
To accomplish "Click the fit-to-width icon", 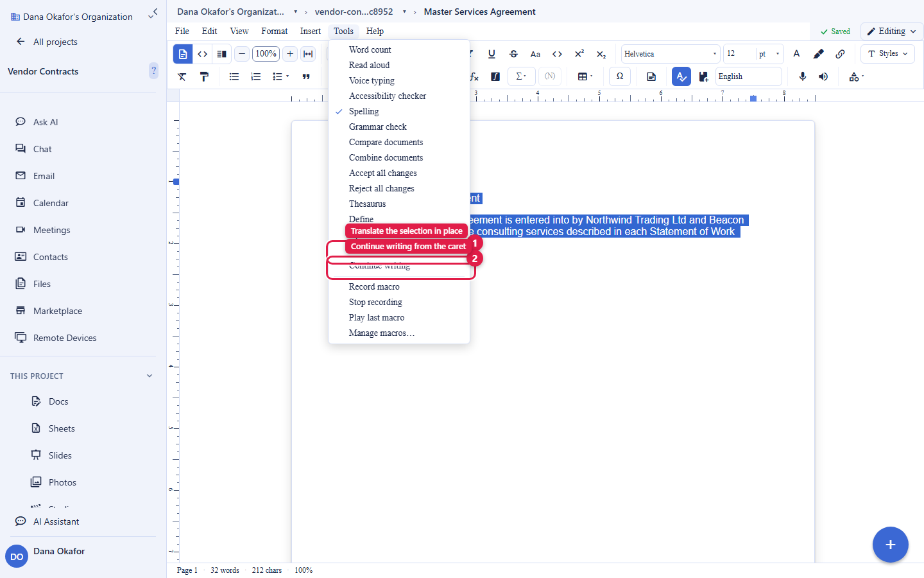I will 308,54.
